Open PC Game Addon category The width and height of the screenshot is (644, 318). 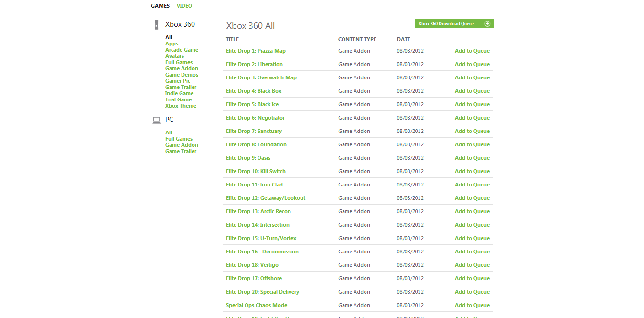182,145
